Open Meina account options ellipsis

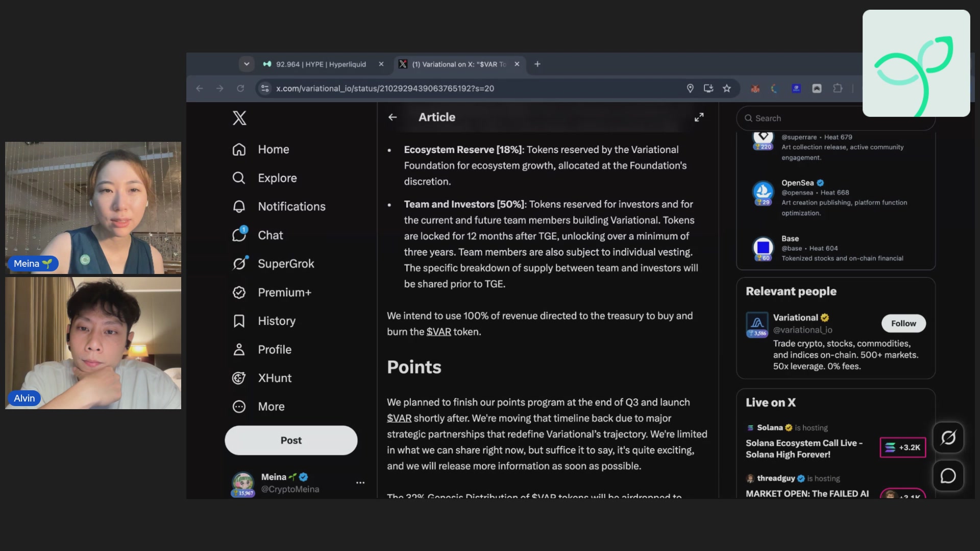[360, 483]
